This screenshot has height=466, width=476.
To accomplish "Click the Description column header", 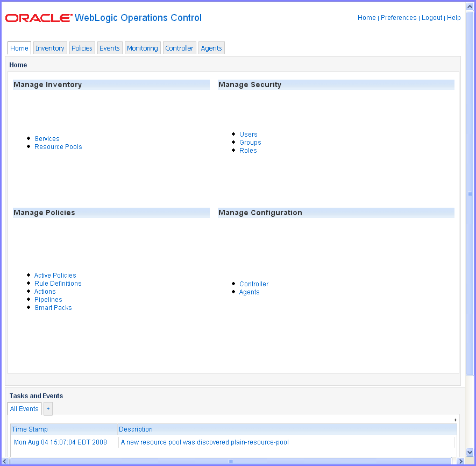I will tap(287, 429).
